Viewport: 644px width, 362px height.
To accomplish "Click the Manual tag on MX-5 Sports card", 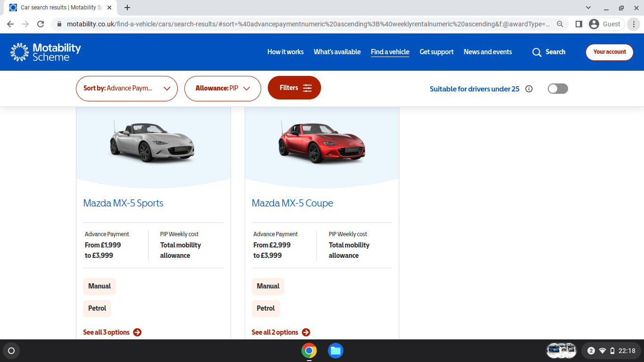I will point(99,286).
